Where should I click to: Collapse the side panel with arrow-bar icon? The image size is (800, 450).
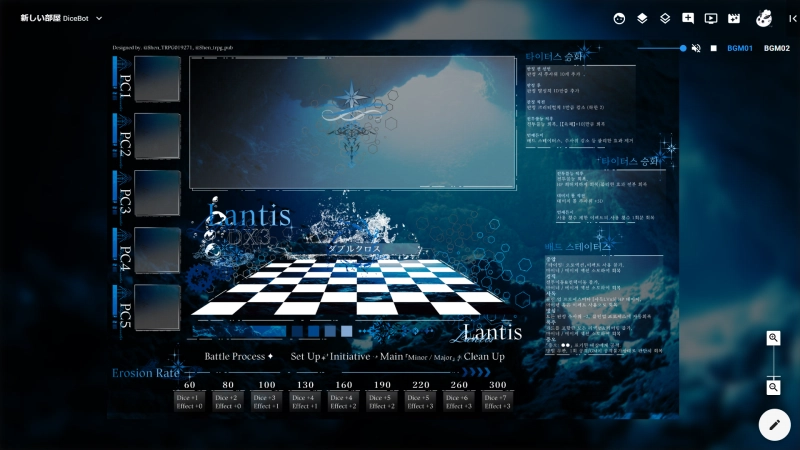(792, 18)
